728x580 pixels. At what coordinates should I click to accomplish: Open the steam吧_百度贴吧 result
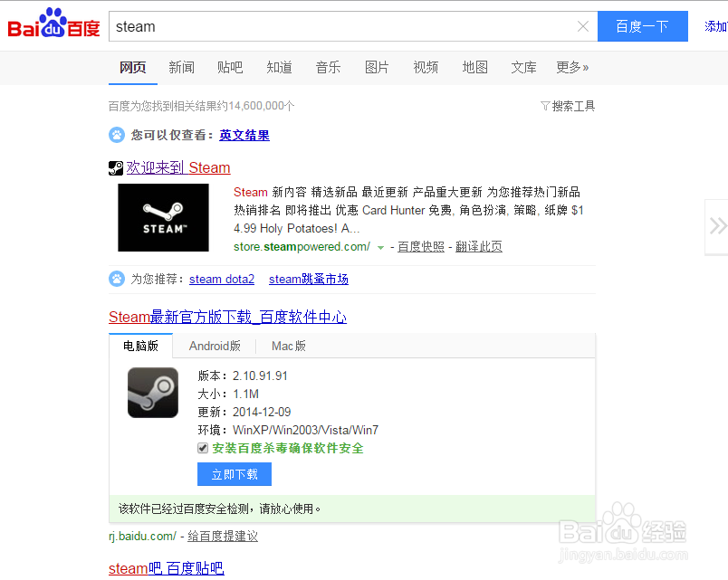(167, 568)
